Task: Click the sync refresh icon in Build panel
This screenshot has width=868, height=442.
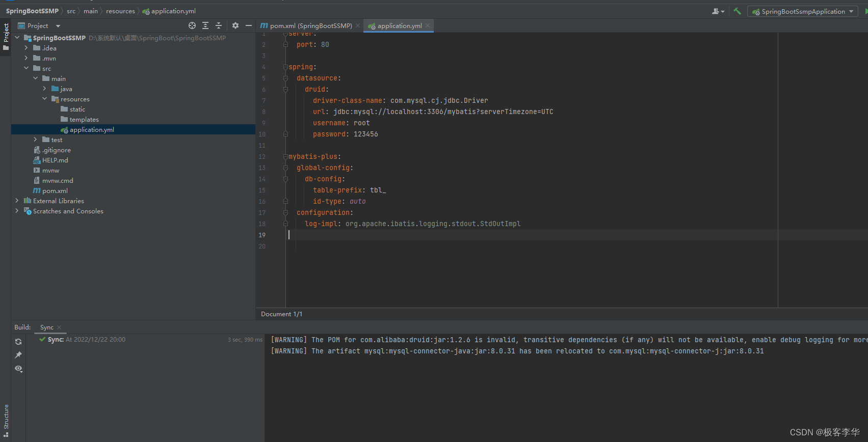Action: coord(18,342)
